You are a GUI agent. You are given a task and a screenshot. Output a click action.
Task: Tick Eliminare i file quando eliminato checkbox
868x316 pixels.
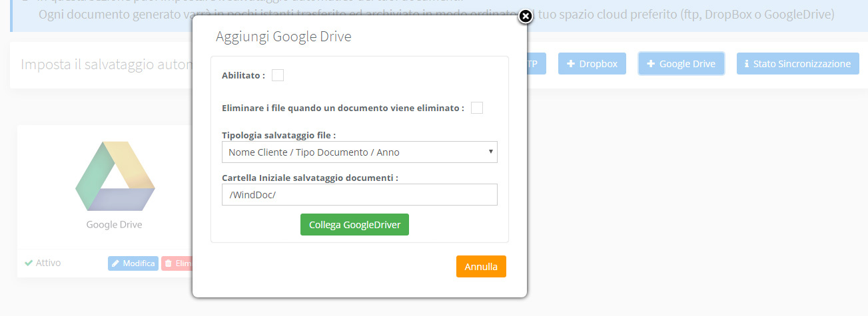click(477, 108)
